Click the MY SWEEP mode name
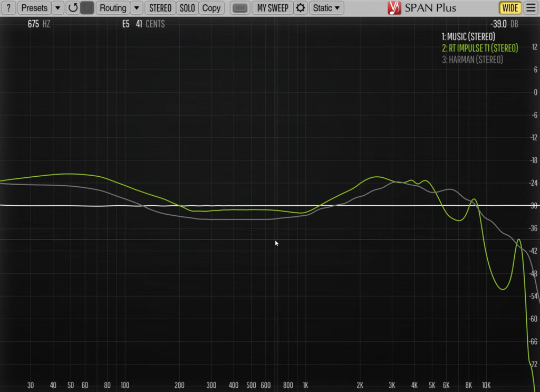 pyautogui.click(x=273, y=7)
